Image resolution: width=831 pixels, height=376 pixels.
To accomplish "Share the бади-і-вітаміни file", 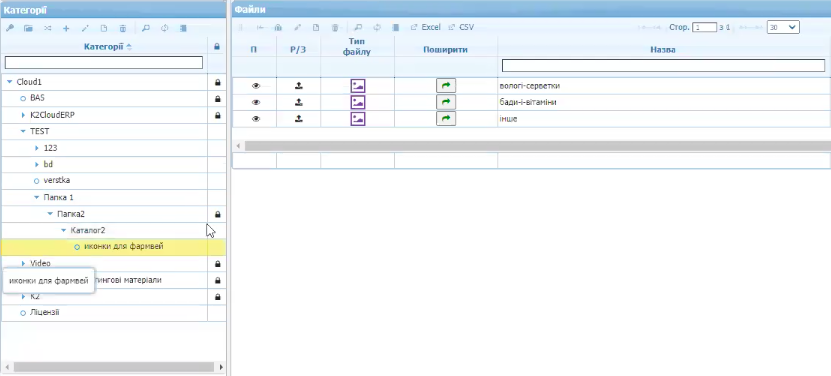I will point(446,102).
